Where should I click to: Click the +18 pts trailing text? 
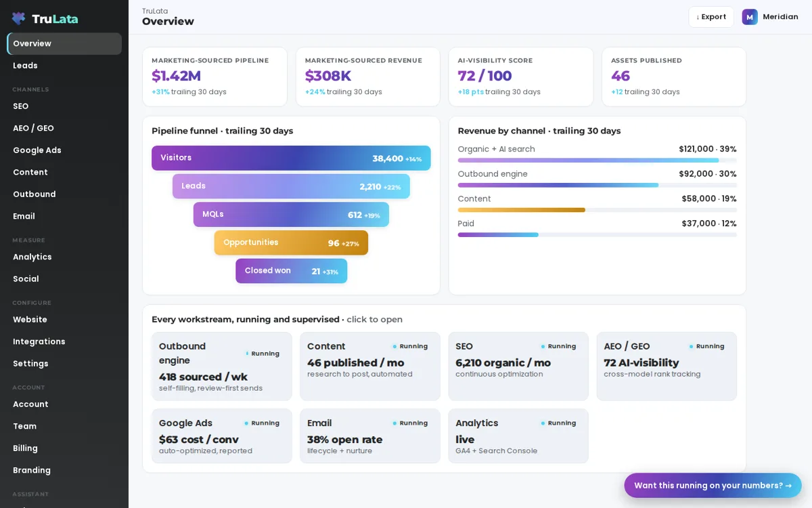tap(499, 92)
